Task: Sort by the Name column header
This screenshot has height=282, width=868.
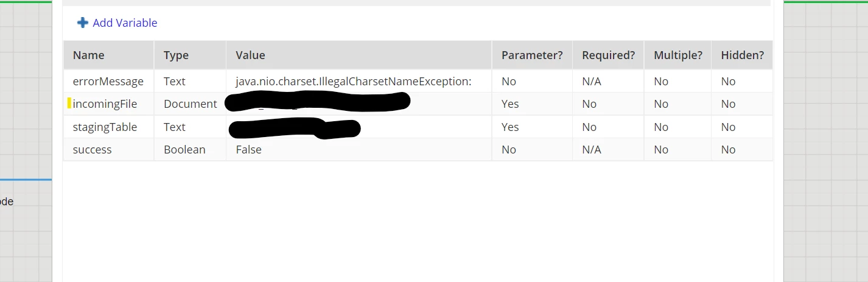Action: (89, 55)
